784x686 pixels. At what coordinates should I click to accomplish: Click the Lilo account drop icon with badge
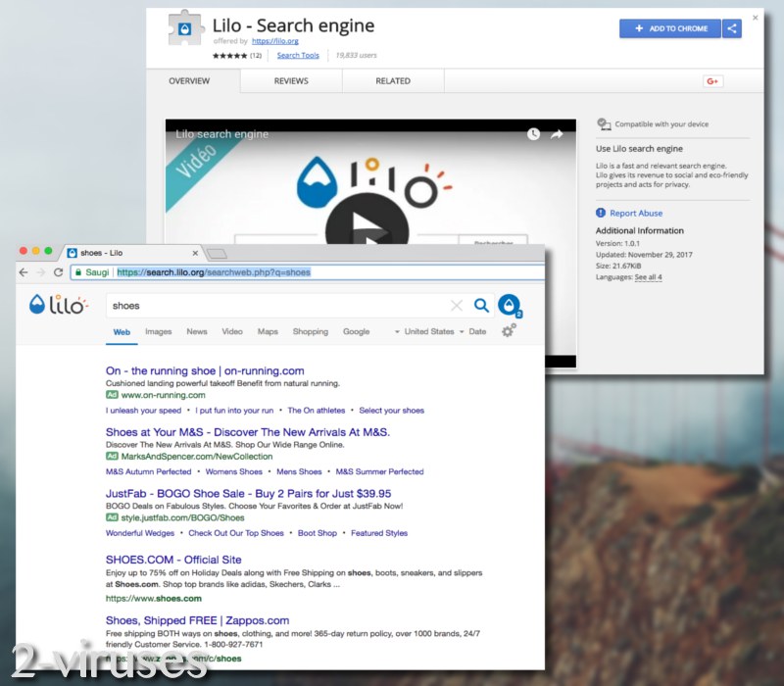pos(510,306)
